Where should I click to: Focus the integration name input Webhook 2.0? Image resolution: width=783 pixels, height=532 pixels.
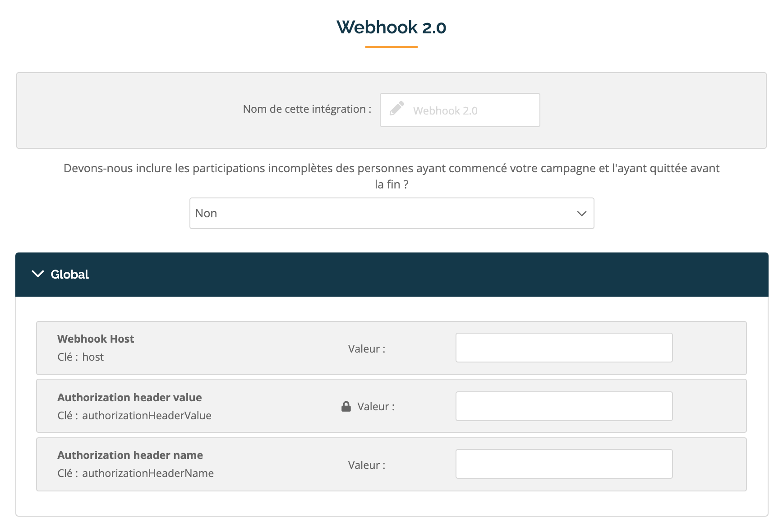[x=460, y=110]
